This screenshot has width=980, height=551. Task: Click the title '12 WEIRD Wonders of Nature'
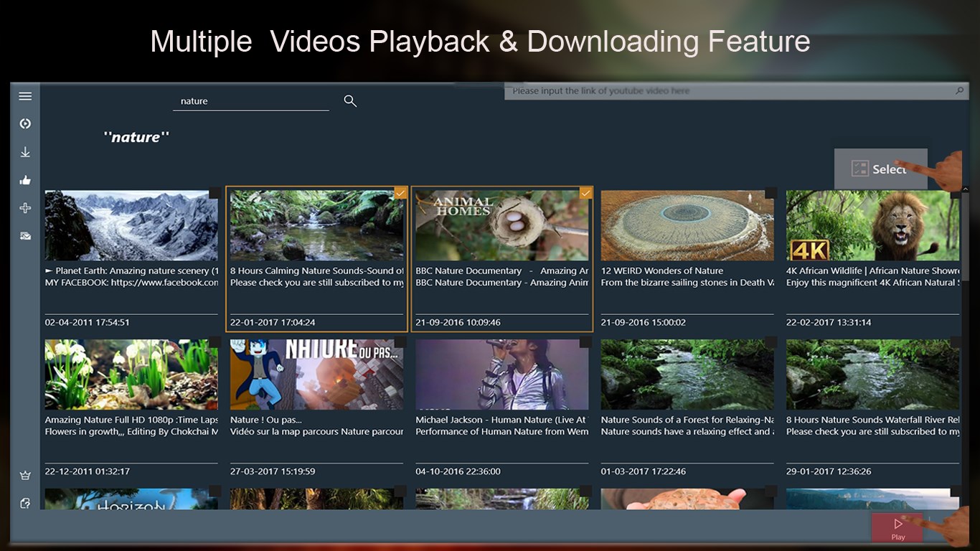[662, 271]
